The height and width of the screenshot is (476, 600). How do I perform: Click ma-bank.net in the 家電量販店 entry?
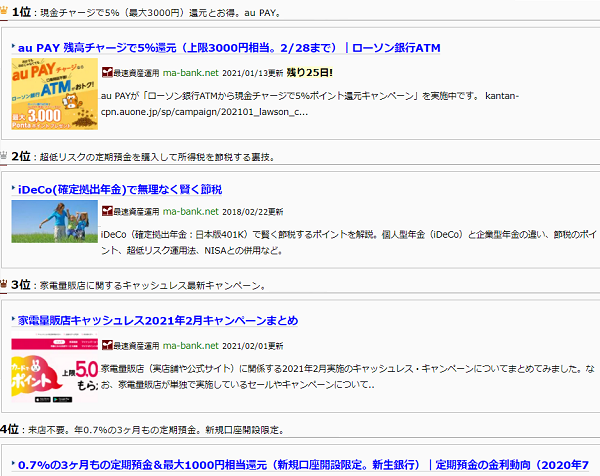click(x=191, y=346)
